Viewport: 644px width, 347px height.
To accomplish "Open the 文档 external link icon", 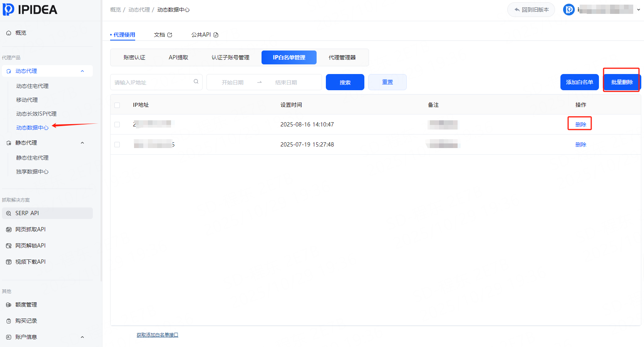I will (x=170, y=35).
